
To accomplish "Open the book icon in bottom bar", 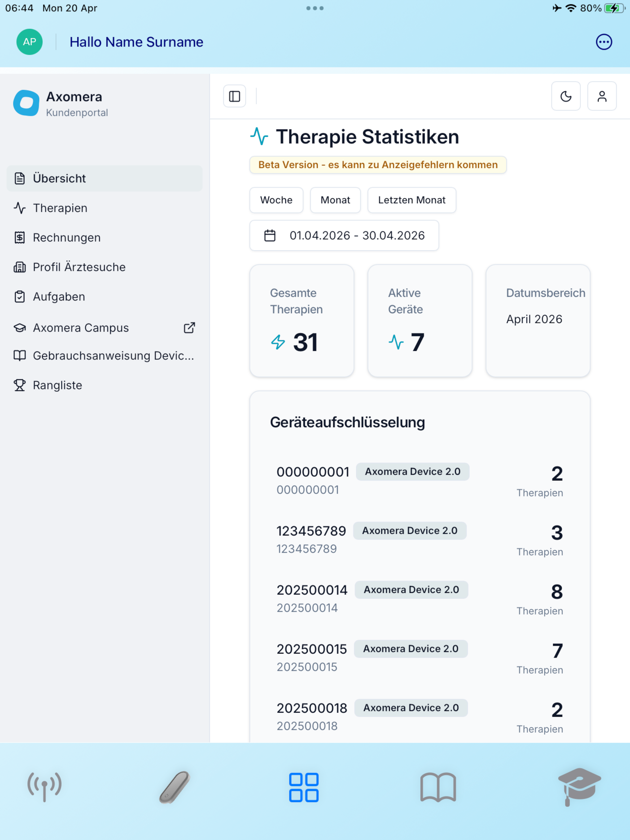I will tap(438, 787).
